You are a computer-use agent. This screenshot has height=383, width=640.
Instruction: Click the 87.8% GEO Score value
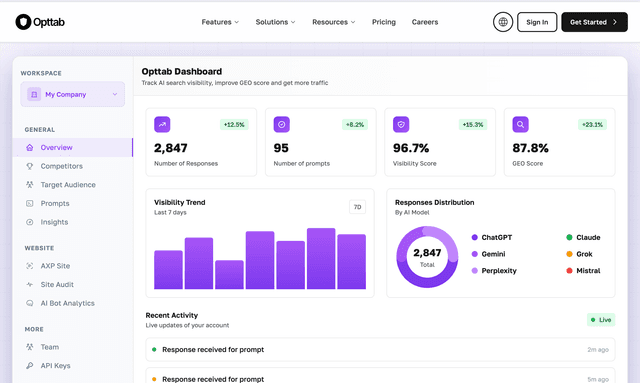pos(530,148)
